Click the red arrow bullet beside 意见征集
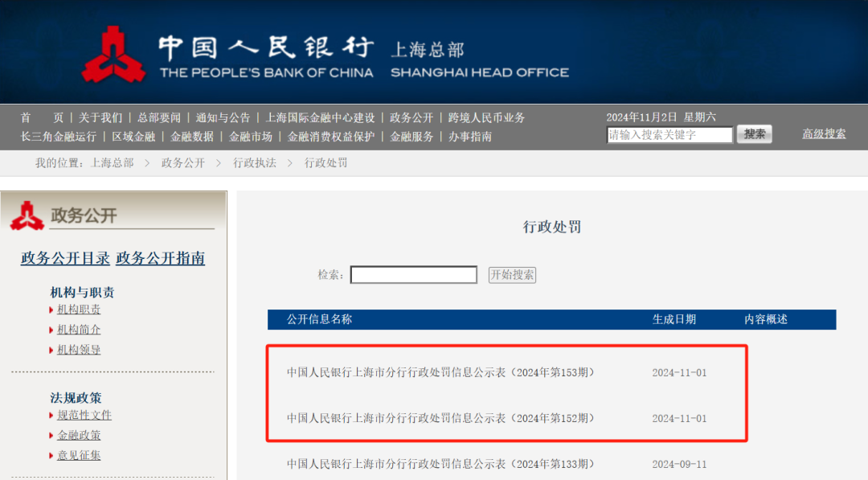The height and width of the screenshot is (480, 868). pyautogui.click(x=51, y=456)
